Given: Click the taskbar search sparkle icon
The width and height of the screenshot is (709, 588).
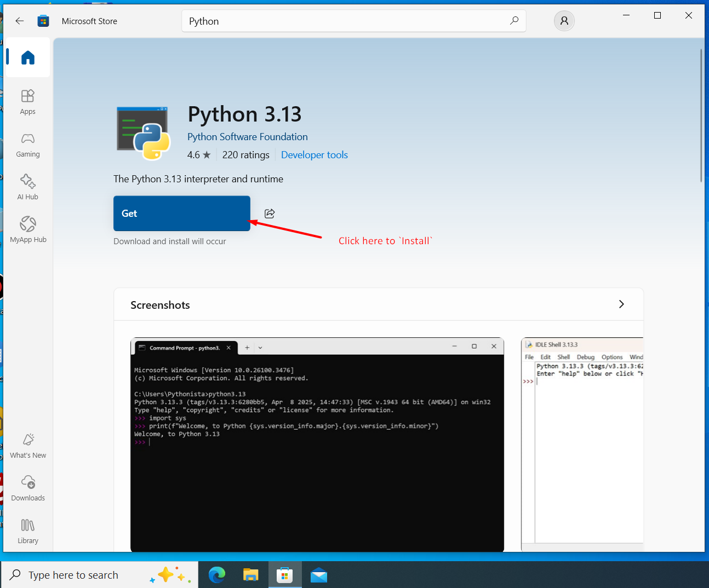Looking at the screenshot, I should (170, 575).
